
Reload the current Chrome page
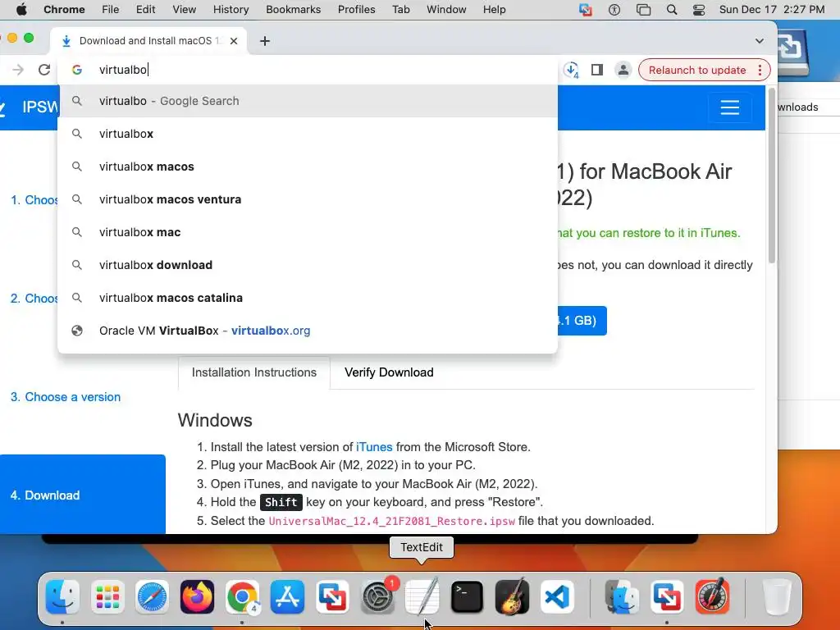(44, 70)
